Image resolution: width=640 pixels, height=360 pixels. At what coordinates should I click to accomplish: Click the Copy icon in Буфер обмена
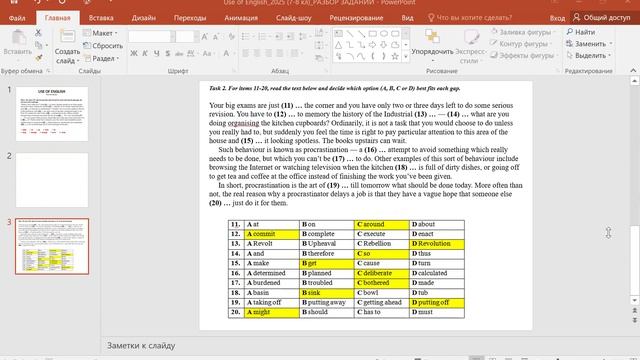(x=39, y=45)
